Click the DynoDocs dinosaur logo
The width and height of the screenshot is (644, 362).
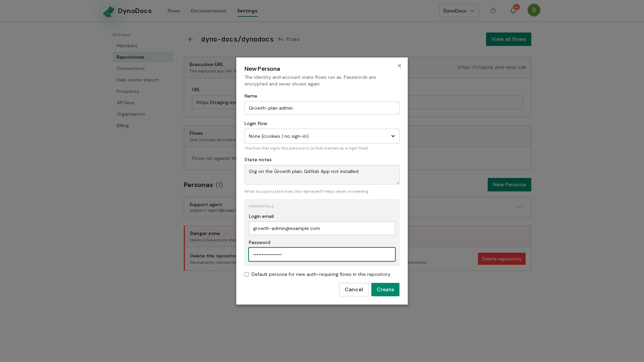tap(109, 11)
